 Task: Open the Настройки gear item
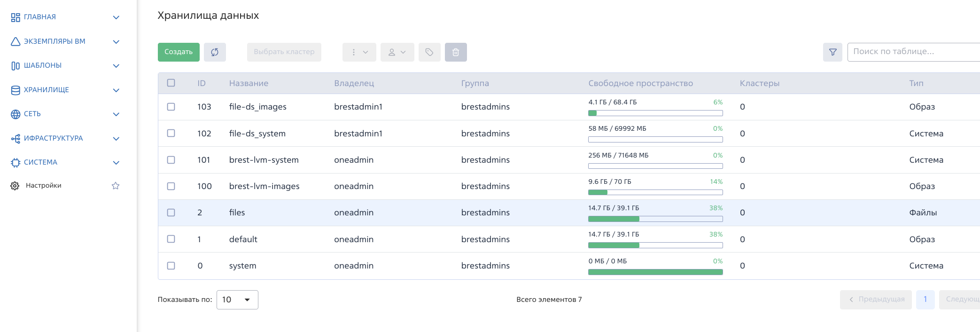pos(43,186)
